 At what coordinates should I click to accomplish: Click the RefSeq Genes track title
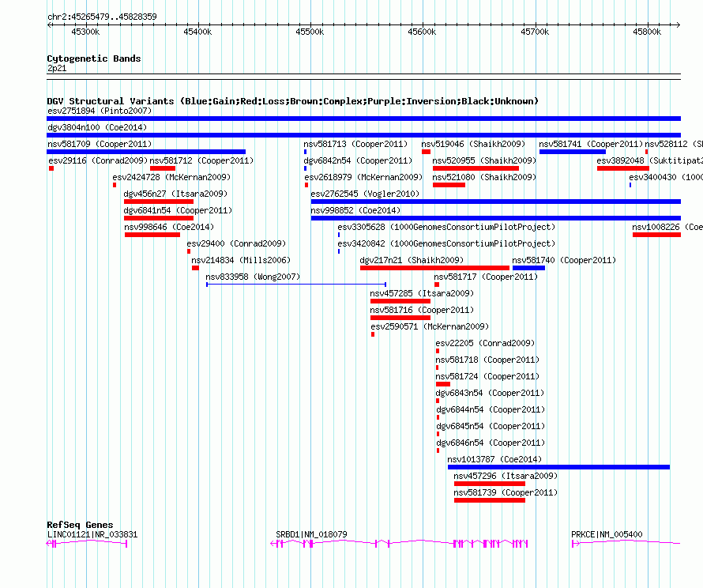pos(80,524)
